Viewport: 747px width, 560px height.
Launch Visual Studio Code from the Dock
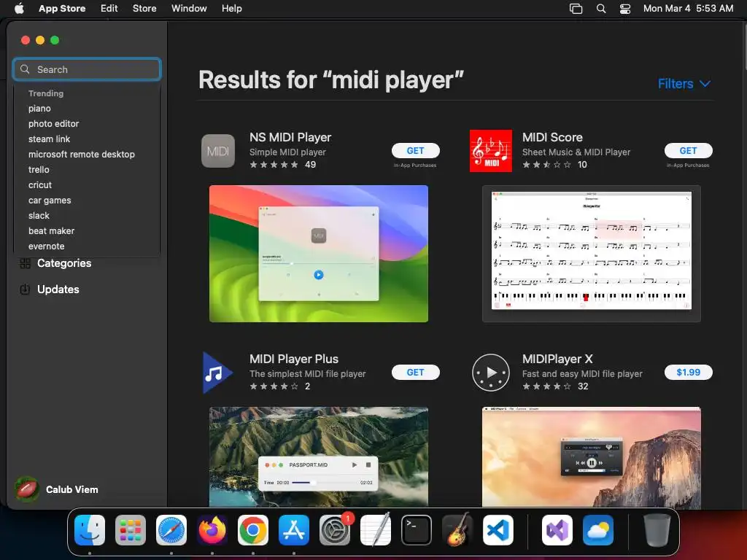point(498,530)
